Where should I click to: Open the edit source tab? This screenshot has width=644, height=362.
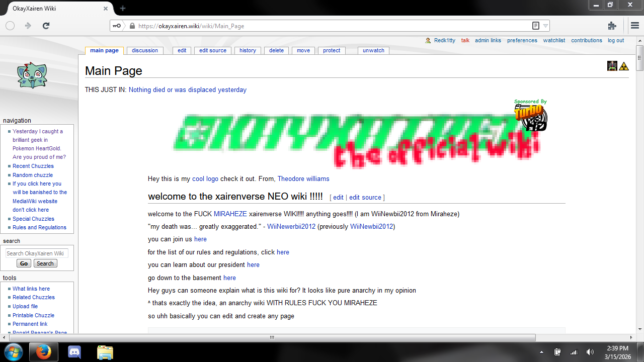[213, 50]
